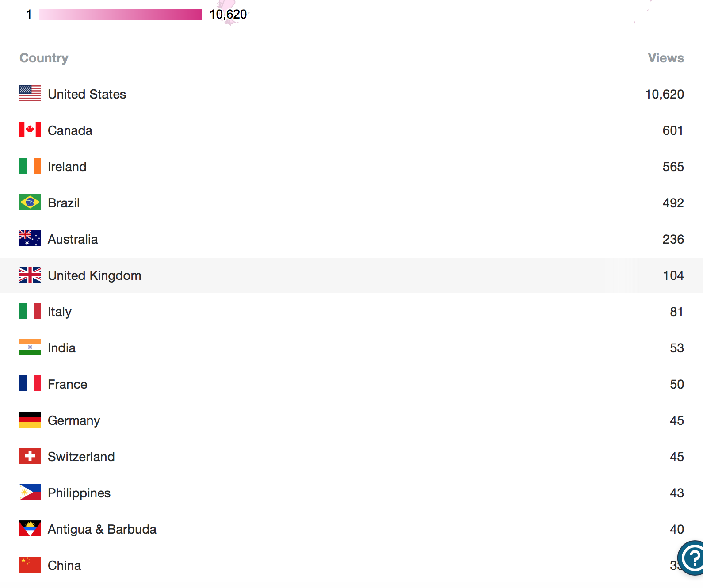Click the pink views gradient legend bar

tap(121, 15)
